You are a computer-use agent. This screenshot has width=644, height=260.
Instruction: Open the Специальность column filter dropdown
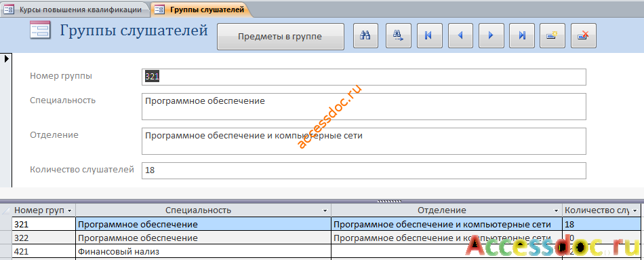coord(325,210)
